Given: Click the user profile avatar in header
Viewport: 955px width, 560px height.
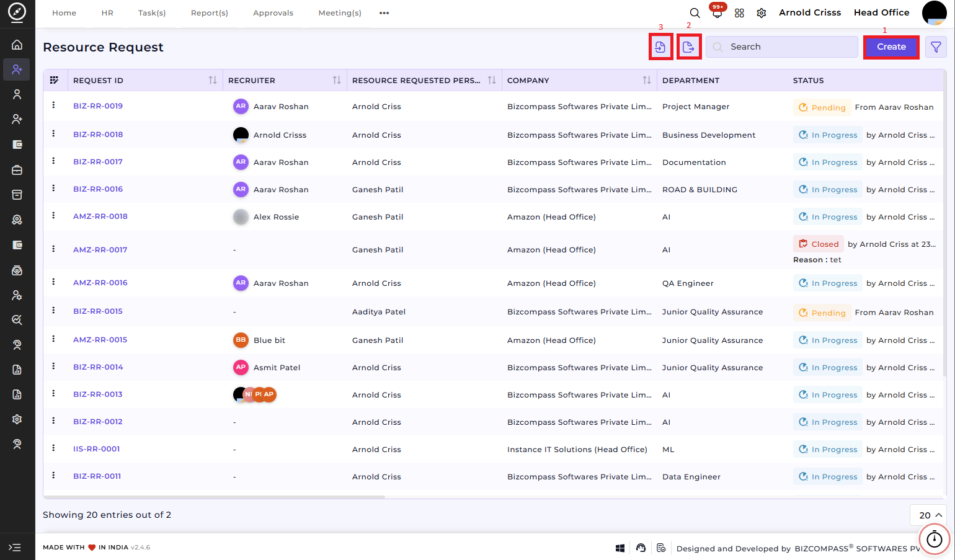Looking at the screenshot, I should [934, 13].
